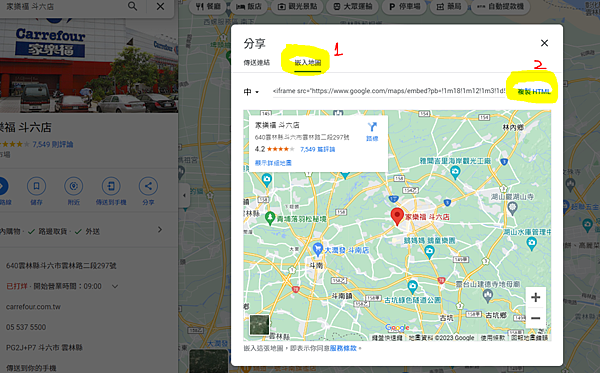Viewport: 600px width, 373px height.
Task: Filter by the 自動提款機 ATM chip
Action: coord(501,7)
